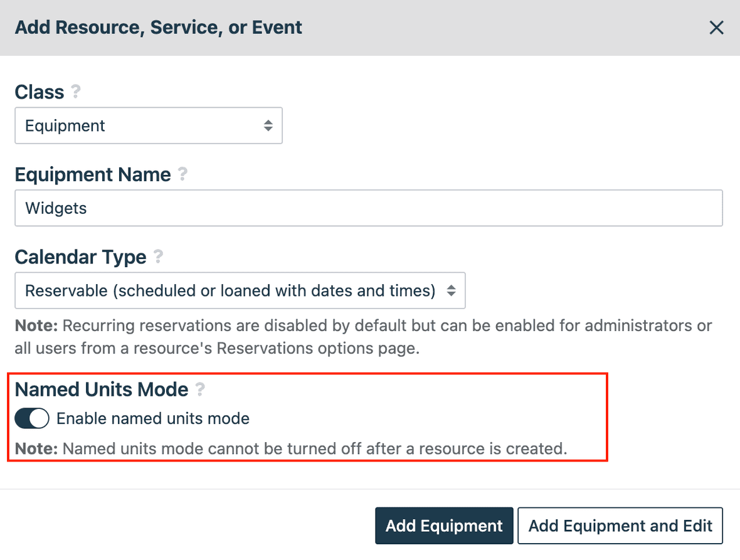Toggle the named units mode switch off
740x560 pixels.
32,418
